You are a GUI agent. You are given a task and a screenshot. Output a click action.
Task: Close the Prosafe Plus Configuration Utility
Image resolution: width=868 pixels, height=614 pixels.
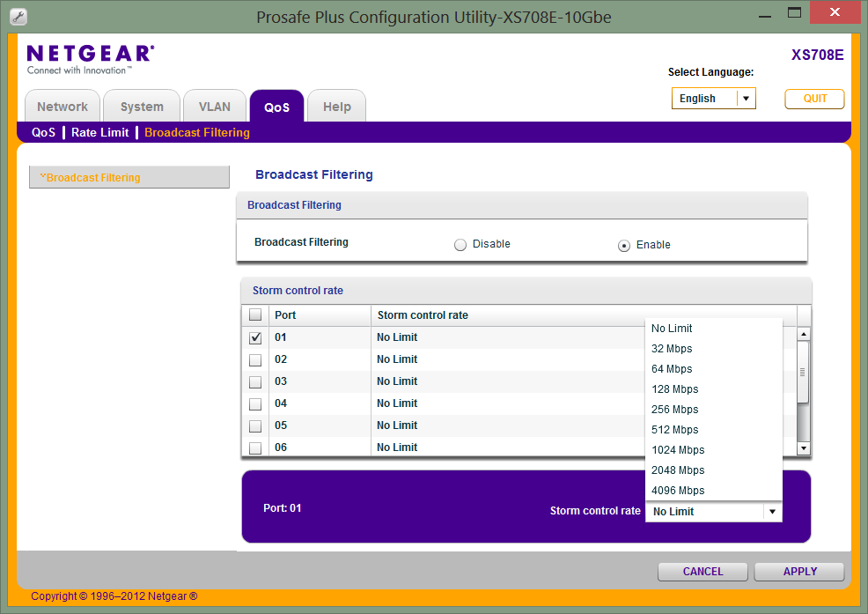pyautogui.click(x=835, y=12)
